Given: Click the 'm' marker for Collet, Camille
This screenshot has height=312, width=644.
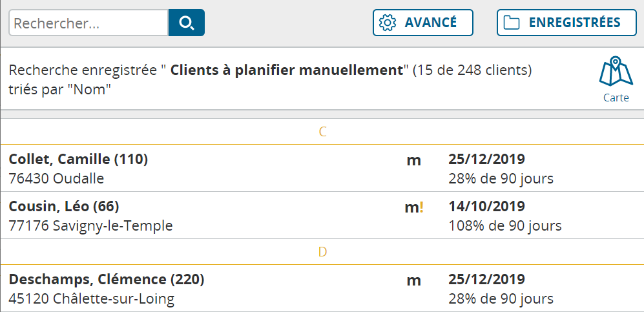Looking at the screenshot, I should (x=413, y=160).
